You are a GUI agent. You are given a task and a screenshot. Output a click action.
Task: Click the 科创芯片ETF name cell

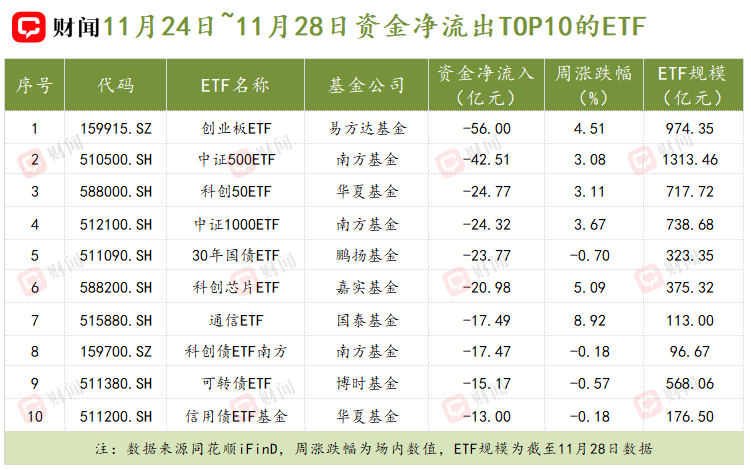point(236,287)
